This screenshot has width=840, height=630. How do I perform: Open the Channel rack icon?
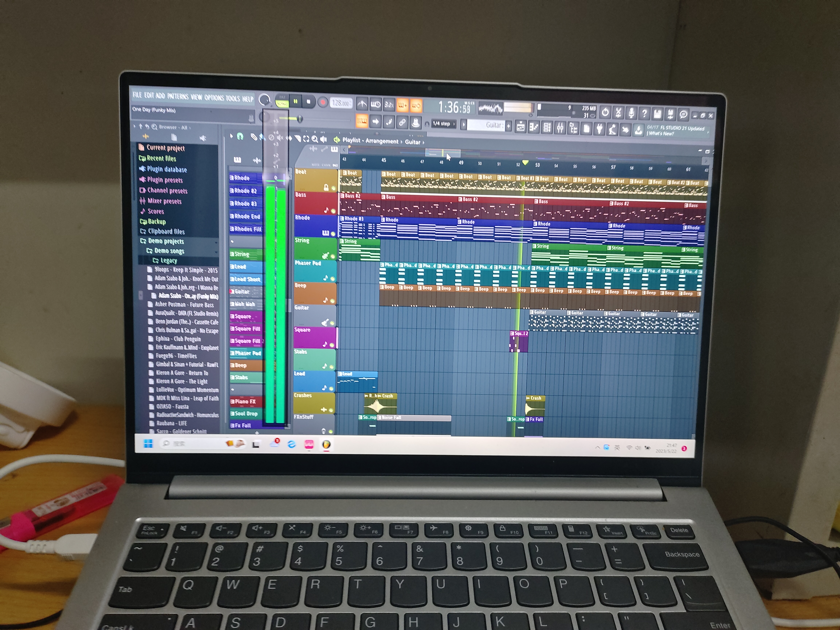pyautogui.click(x=547, y=127)
